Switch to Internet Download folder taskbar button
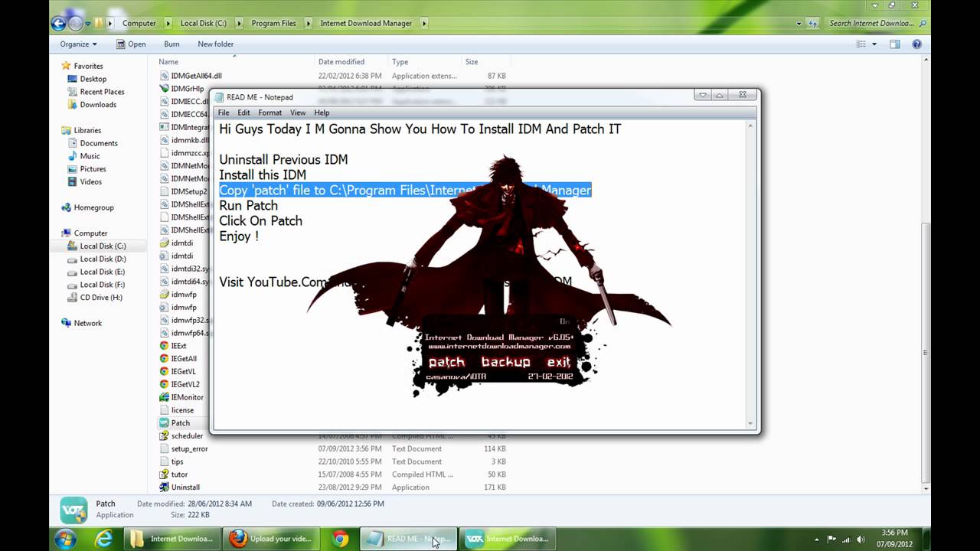This screenshot has height=551, width=980. coord(172,539)
